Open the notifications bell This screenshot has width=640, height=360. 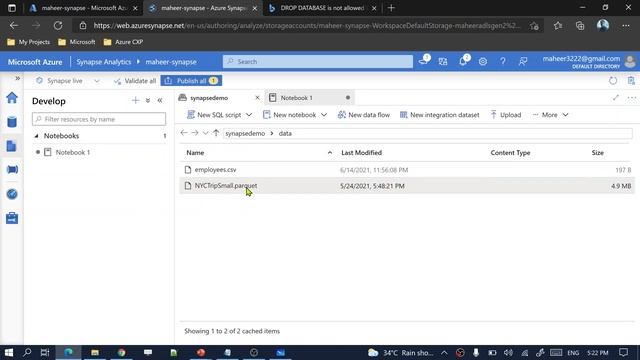tap(463, 61)
